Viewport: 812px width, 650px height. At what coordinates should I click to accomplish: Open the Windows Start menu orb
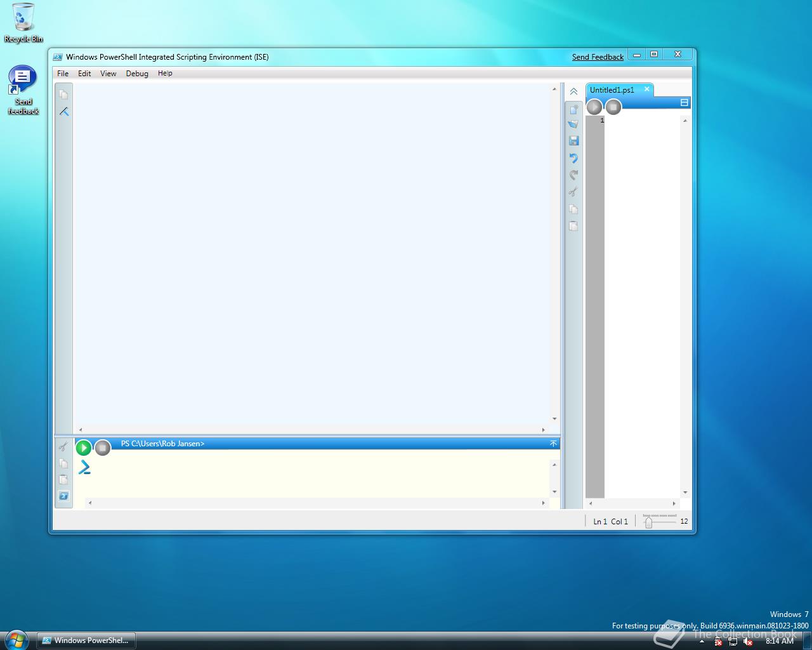(16, 640)
